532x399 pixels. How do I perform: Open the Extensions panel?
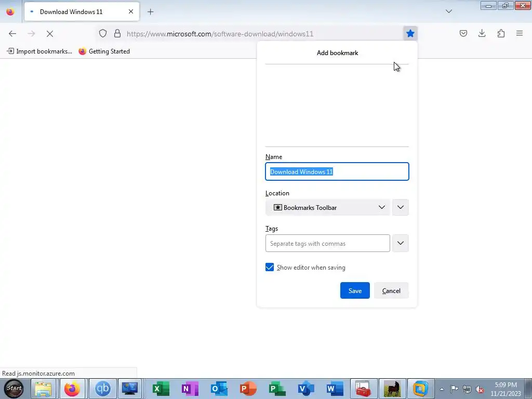[x=501, y=33]
